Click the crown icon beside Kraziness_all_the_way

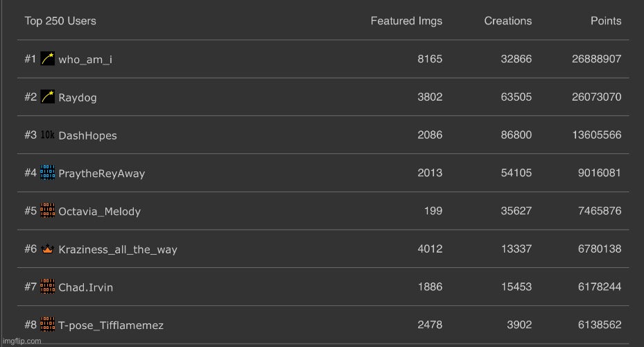click(48, 248)
